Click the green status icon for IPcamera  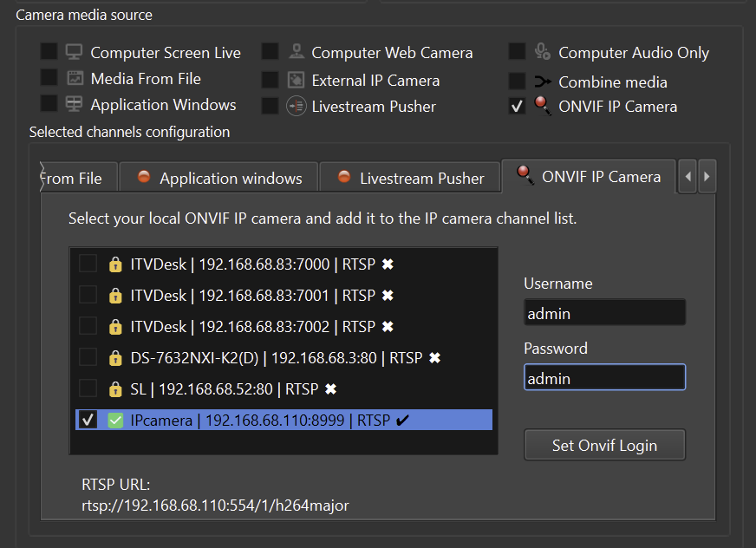click(x=114, y=421)
